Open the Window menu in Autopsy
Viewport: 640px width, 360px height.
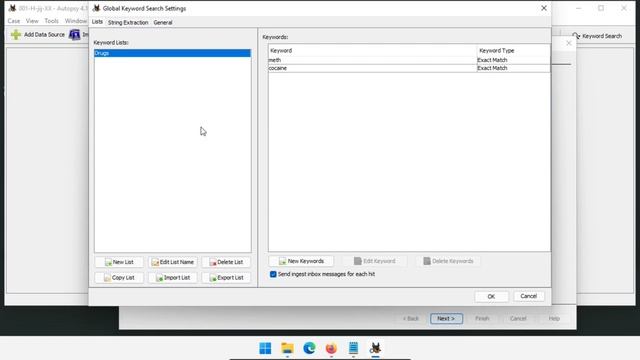click(x=76, y=21)
